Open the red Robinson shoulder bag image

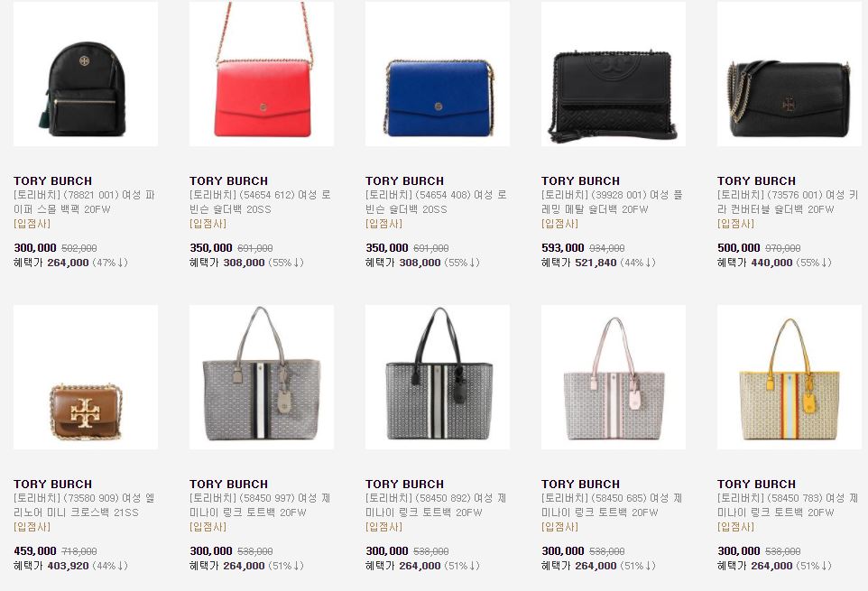point(262,74)
